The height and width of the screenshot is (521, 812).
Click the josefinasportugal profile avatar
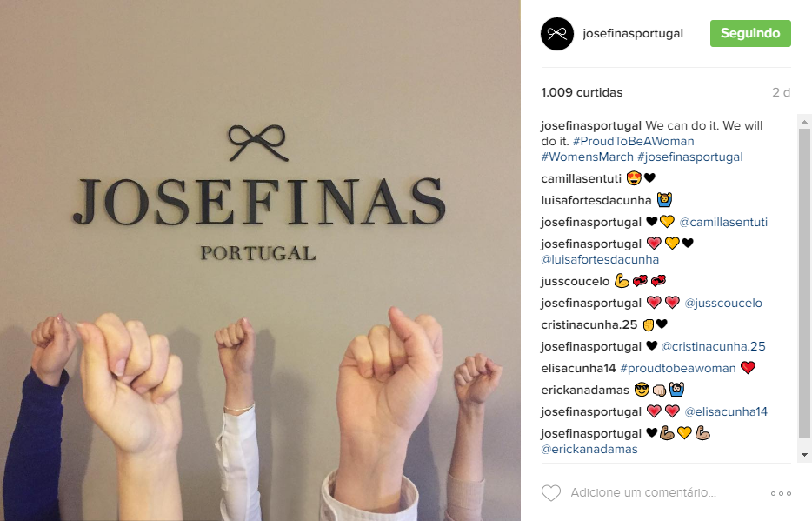[x=557, y=34]
